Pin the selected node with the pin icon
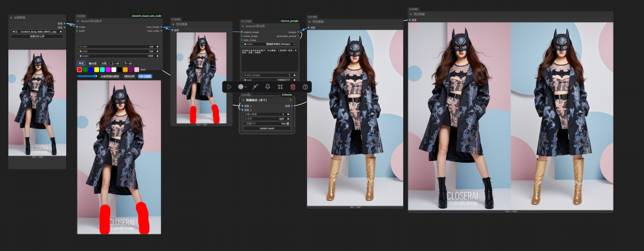644x251 pixels. (267, 87)
